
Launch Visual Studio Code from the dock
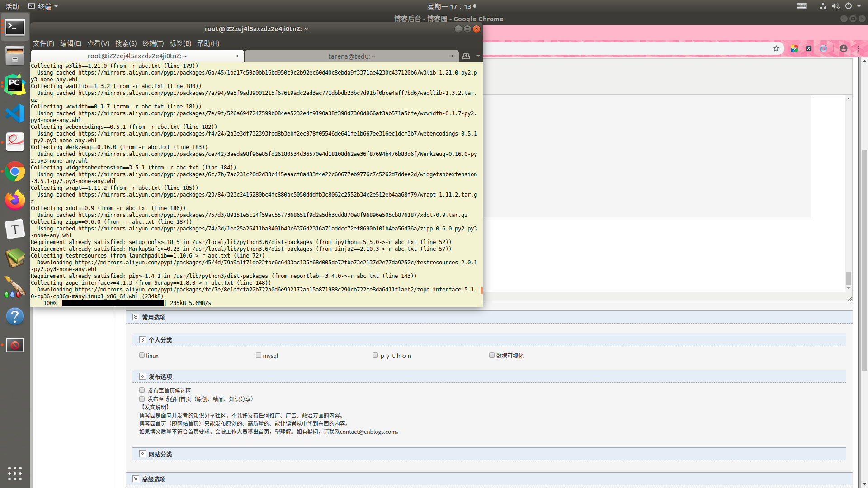(15, 113)
